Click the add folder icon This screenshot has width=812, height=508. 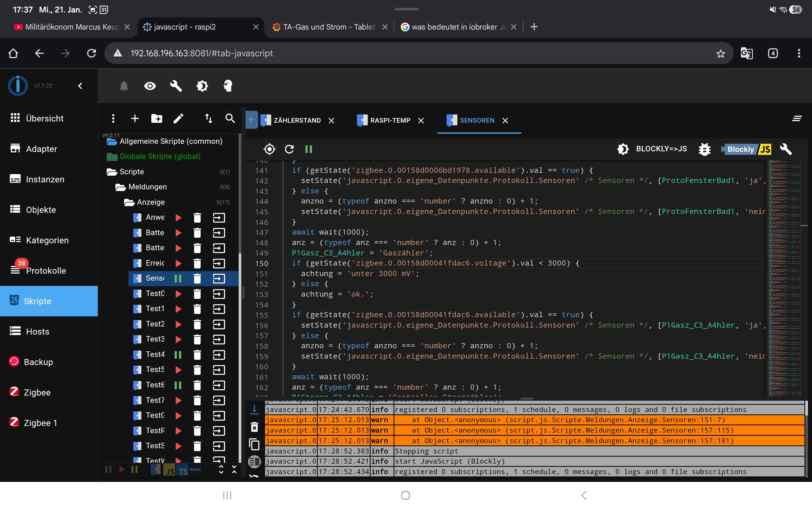(x=157, y=118)
